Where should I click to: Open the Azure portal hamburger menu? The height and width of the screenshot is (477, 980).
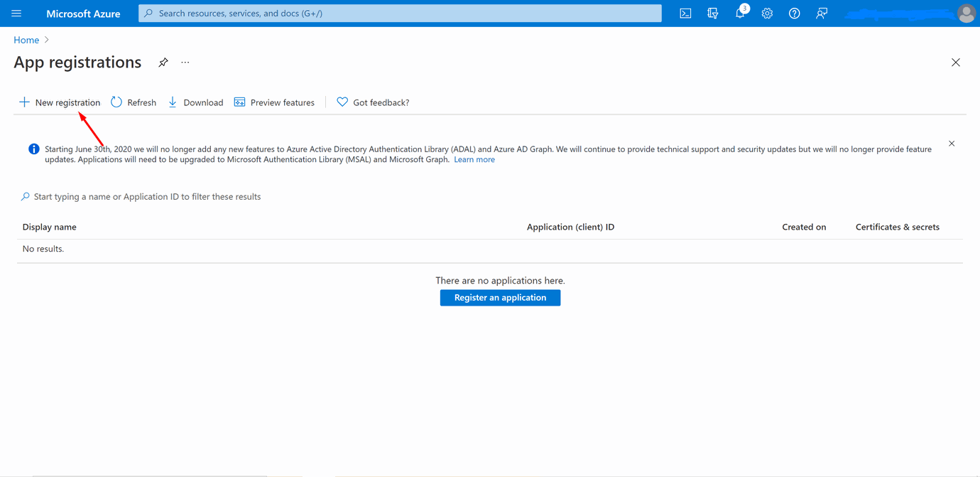point(16,14)
